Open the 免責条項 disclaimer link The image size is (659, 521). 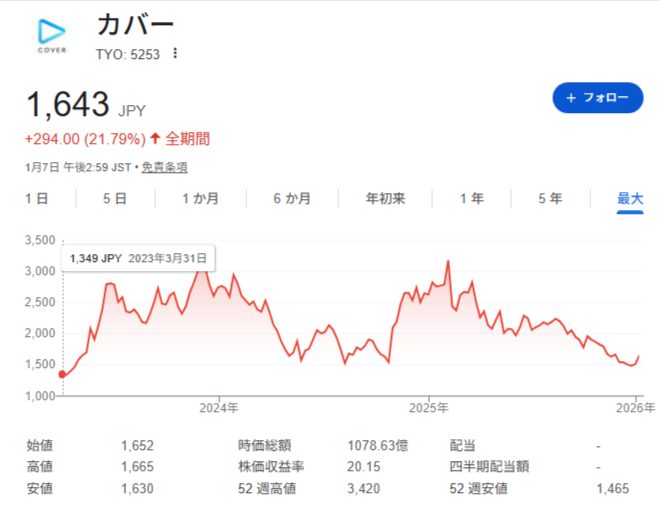tap(164, 168)
